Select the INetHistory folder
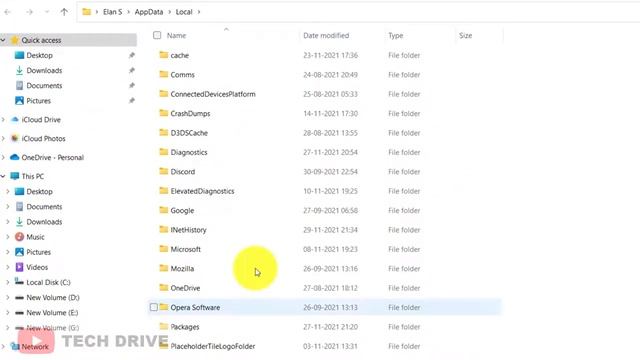This screenshot has width=640, height=360. point(188,230)
